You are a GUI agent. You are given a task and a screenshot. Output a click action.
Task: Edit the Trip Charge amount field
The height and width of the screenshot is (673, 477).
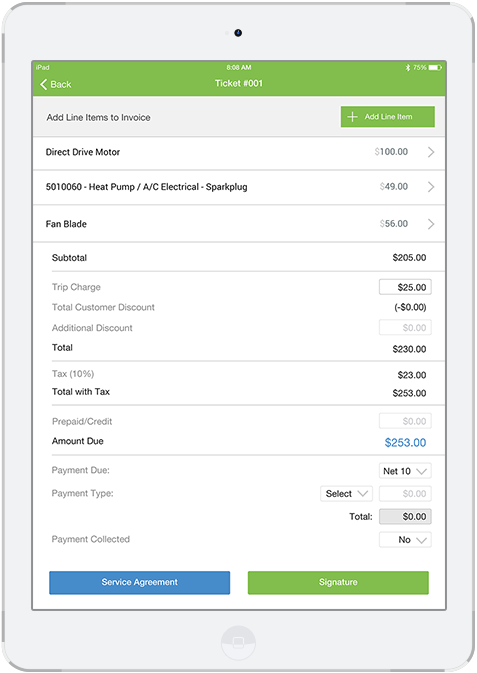coord(405,287)
